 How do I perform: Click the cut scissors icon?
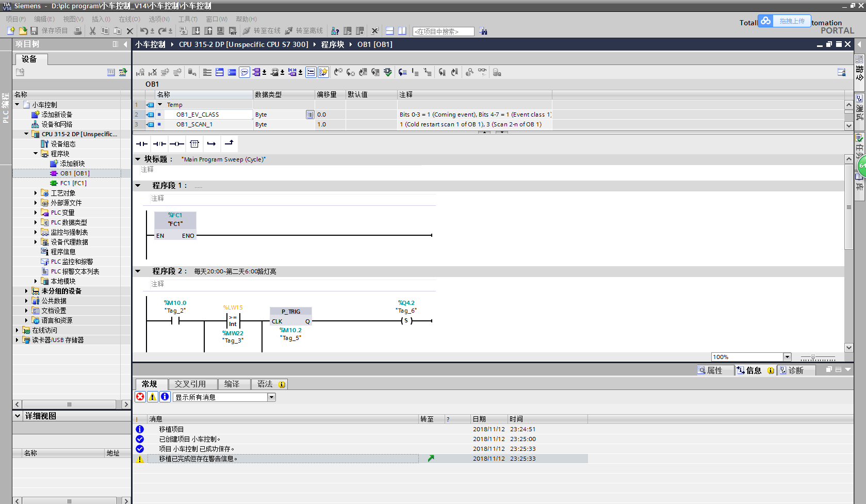pos(92,31)
